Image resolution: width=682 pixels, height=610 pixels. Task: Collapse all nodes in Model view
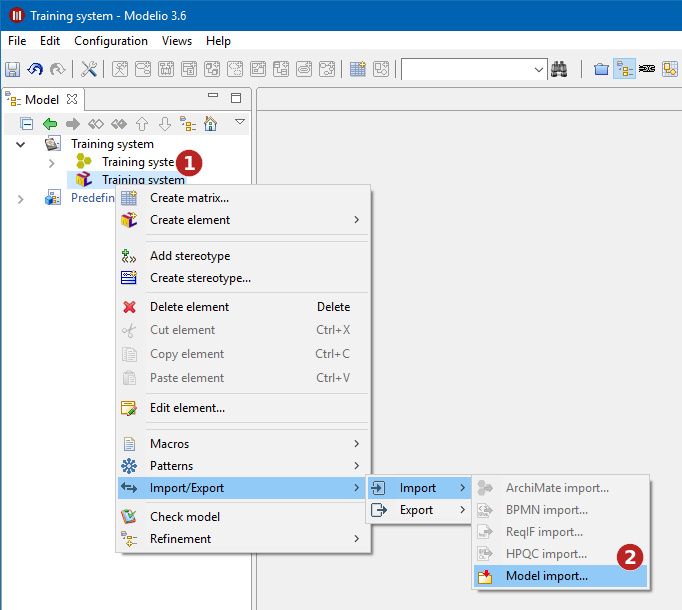[27, 124]
